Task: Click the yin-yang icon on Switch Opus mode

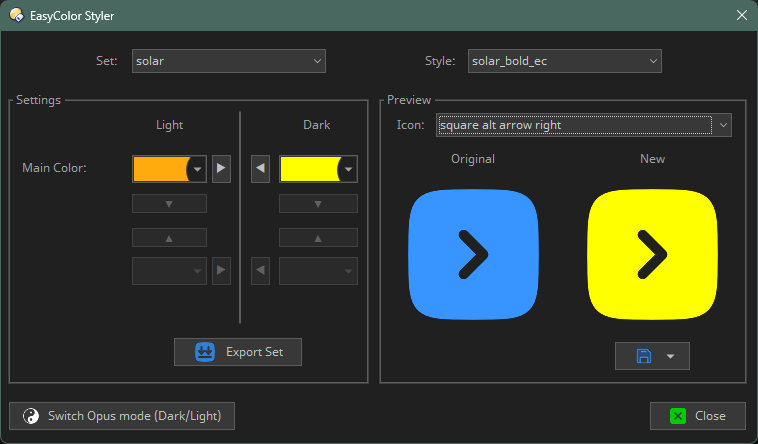Action: click(31, 416)
